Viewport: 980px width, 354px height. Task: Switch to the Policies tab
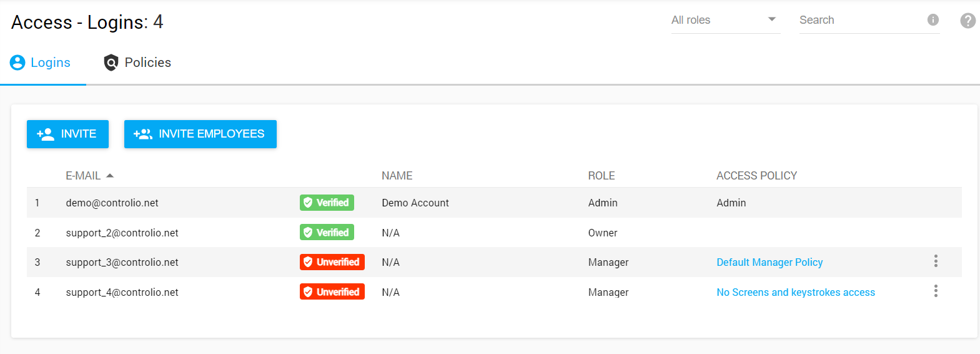pyautogui.click(x=137, y=63)
